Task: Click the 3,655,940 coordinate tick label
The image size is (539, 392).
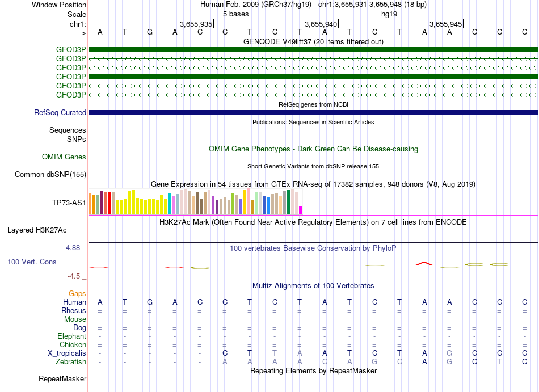Action: tap(321, 24)
